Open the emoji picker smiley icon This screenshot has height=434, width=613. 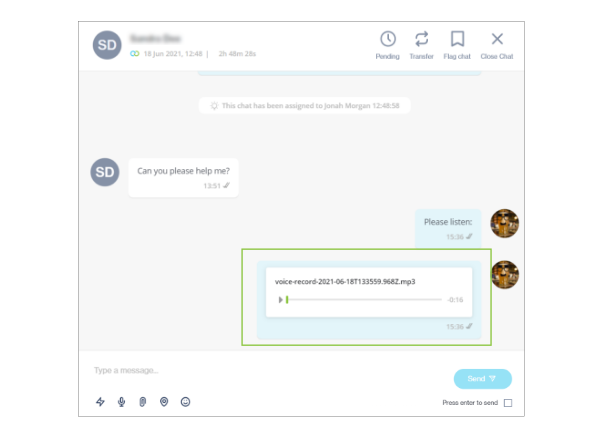coord(185,402)
